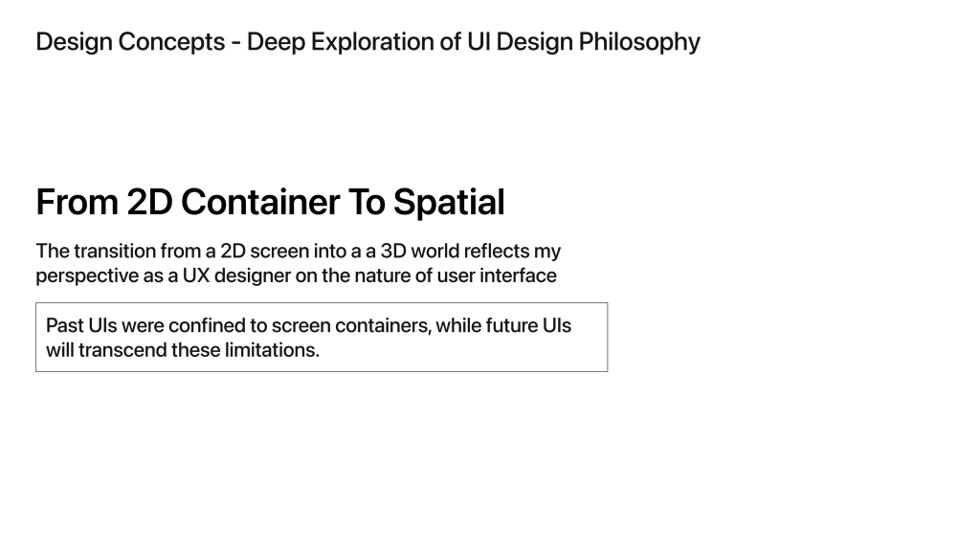
Task: Select the 'From 2D Container To Spatial' heading
Action: pyautogui.click(x=270, y=202)
